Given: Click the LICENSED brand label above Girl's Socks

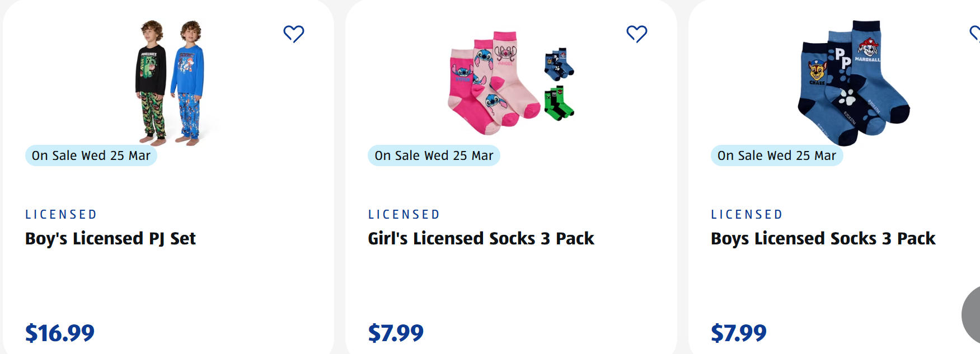Looking at the screenshot, I should (x=404, y=215).
